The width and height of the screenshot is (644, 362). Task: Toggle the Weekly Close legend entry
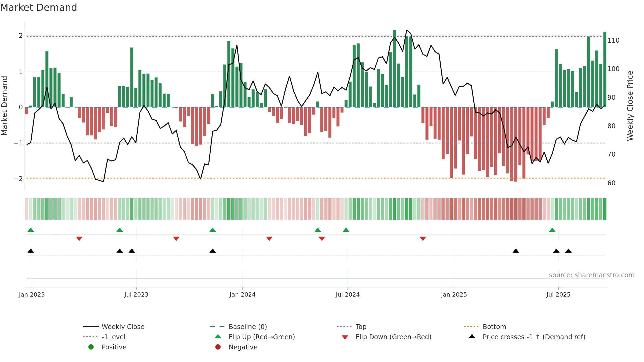(114, 327)
